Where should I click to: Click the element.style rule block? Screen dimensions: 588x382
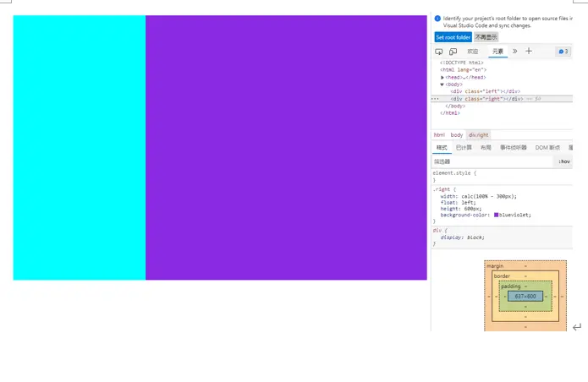502,177
